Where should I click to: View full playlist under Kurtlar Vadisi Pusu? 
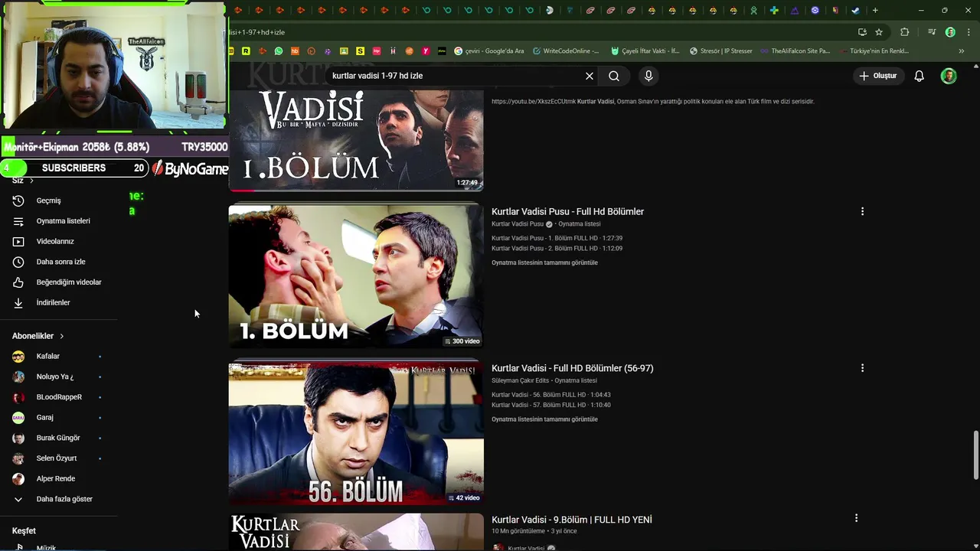coord(544,262)
